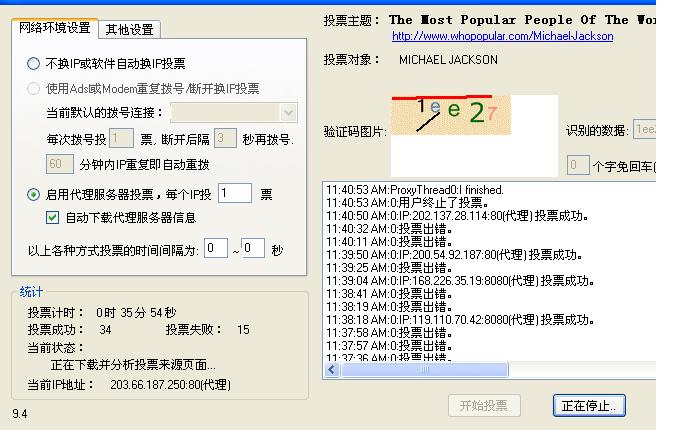The height and width of the screenshot is (430, 683).
Task: Select the 11:40:32 AM 投票出错 log line
Action: coord(389,229)
